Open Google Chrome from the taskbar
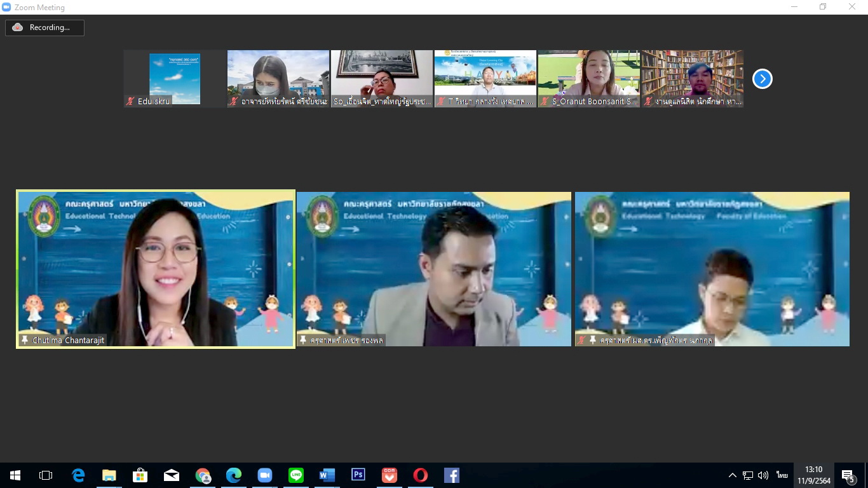The height and width of the screenshot is (488, 868). (x=203, y=475)
